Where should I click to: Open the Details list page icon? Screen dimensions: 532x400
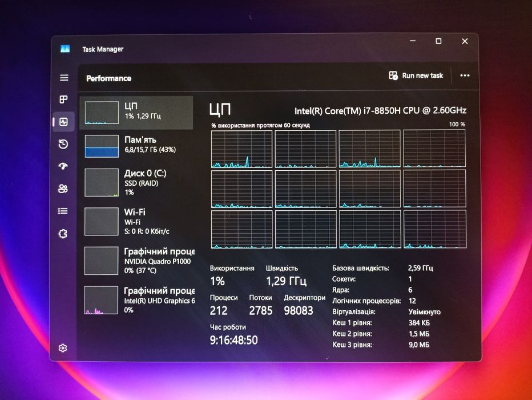point(63,211)
